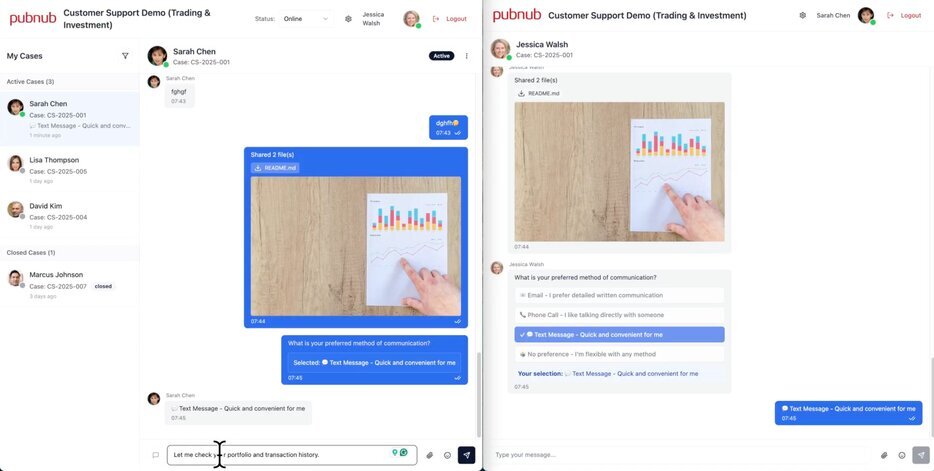Open the Status Online dropdown
This screenshot has height=471, width=934.
306,19
